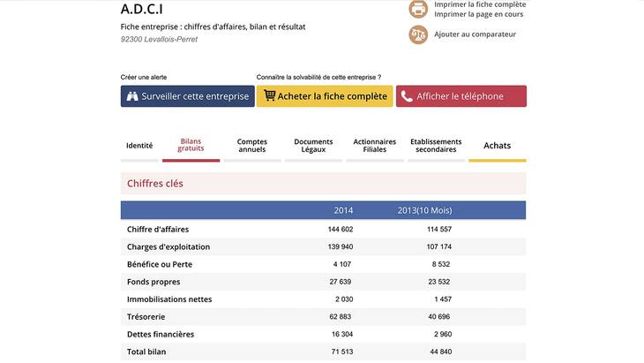The width and height of the screenshot is (644, 363).
Task: Click the Chiffres clés heading
Action: [155, 184]
